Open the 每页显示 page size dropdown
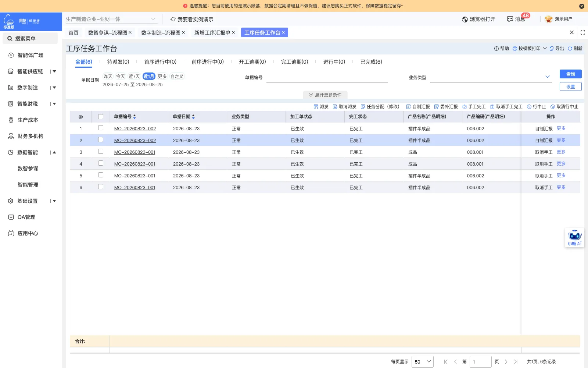 pos(423,362)
